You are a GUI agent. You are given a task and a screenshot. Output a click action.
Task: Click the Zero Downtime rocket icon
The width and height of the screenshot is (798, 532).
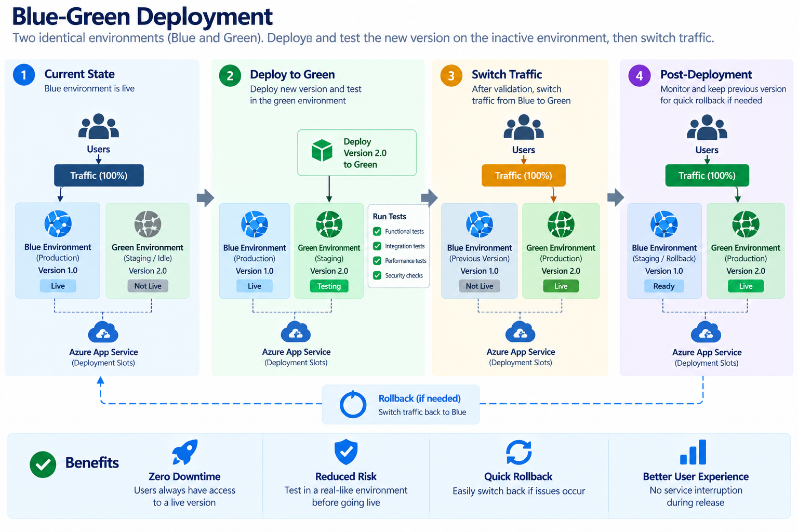[185, 452]
